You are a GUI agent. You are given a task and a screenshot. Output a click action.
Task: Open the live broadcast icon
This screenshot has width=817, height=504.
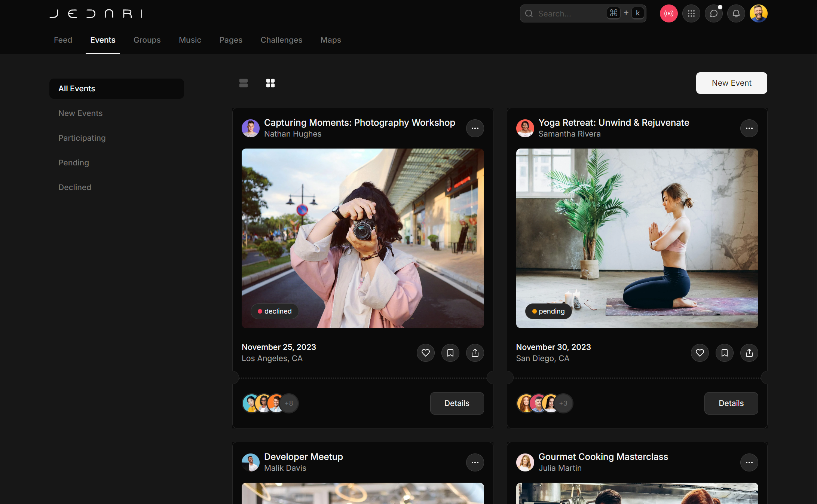[x=668, y=13]
